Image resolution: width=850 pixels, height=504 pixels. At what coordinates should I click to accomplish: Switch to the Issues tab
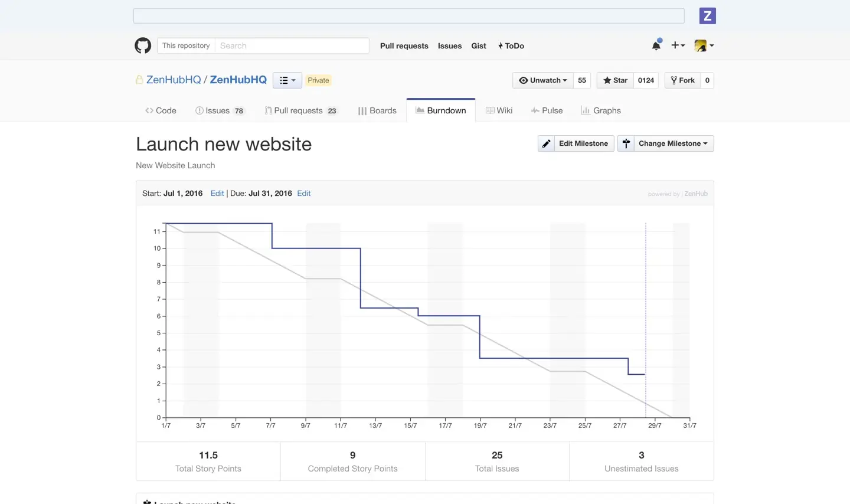point(220,110)
